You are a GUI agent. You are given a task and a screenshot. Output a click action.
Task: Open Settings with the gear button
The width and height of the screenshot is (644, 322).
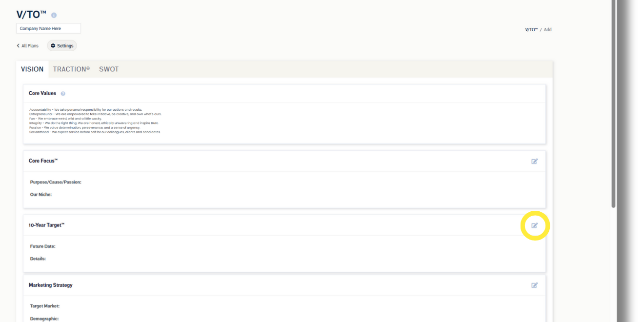pos(62,46)
